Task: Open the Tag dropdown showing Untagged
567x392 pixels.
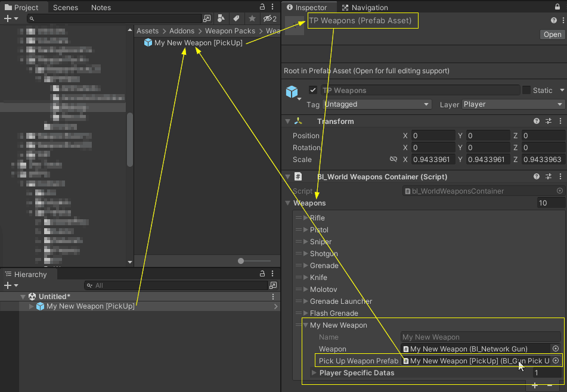Action: point(376,104)
